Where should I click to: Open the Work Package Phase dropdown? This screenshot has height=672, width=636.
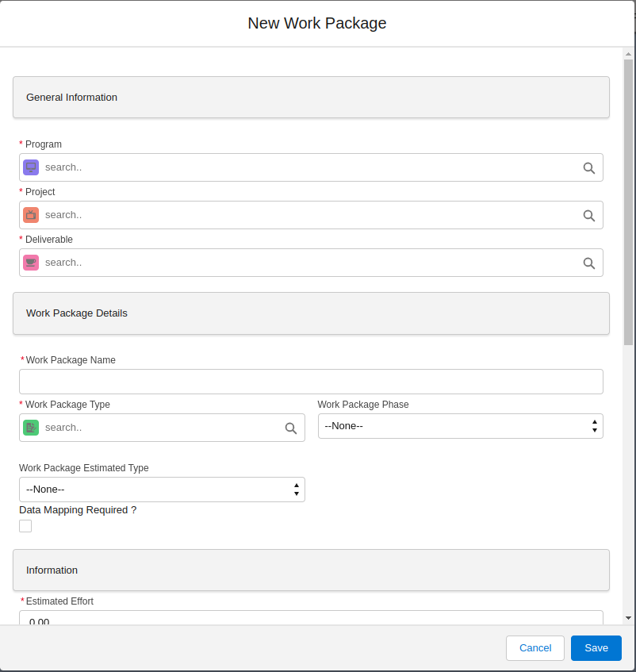(x=460, y=426)
